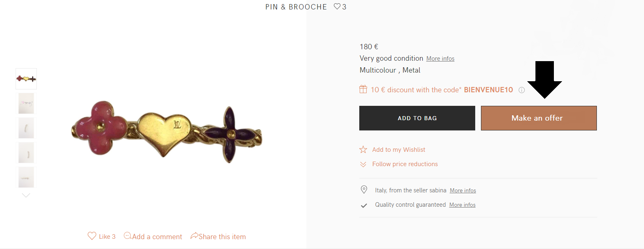
Task: Expand more thumbnails with the down chevron
Action: [x=26, y=196]
